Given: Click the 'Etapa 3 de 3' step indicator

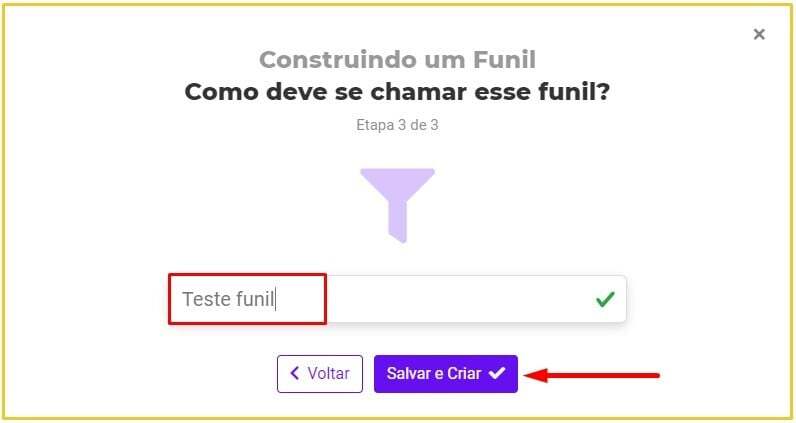Looking at the screenshot, I should pyautogui.click(x=397, y=126).
